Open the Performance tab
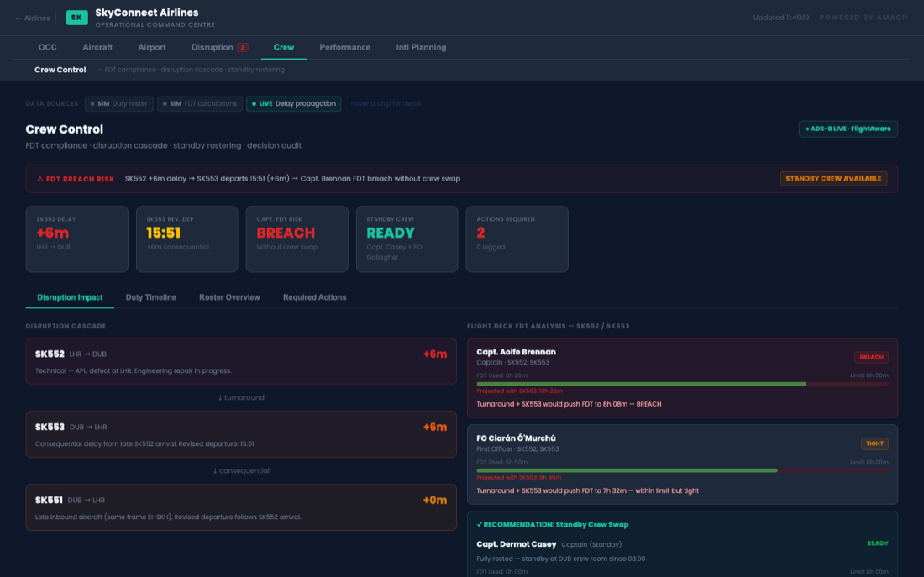Screen dimensions: 924x577 tap(344, 47)
